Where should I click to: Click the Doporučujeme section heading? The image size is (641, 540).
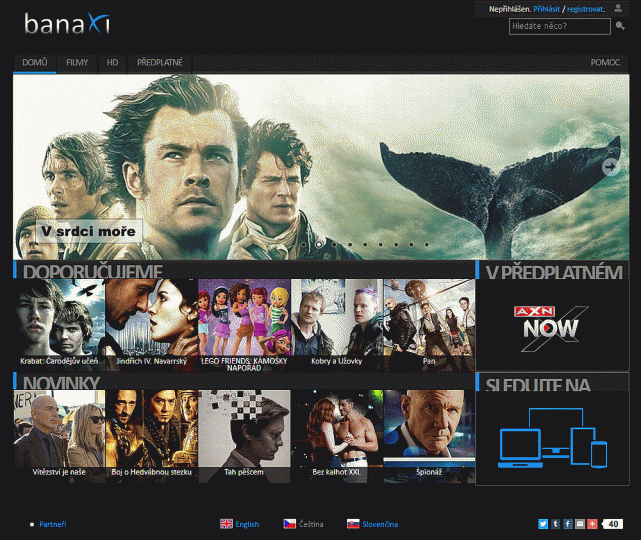(93, 271)
